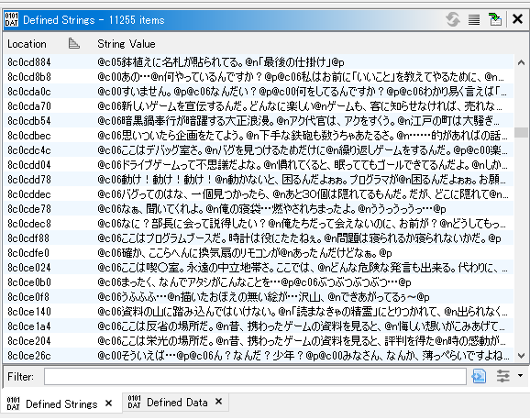This screenshot has height=420, width=530.
Task: Close the Defined Strings panel via X
Action: pyautogui.click(x=517, y=19)
